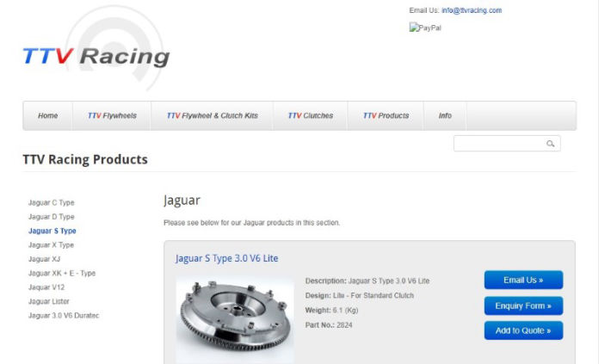
Task: Click the search magnifier icon
Action: [x=550, y=144]
